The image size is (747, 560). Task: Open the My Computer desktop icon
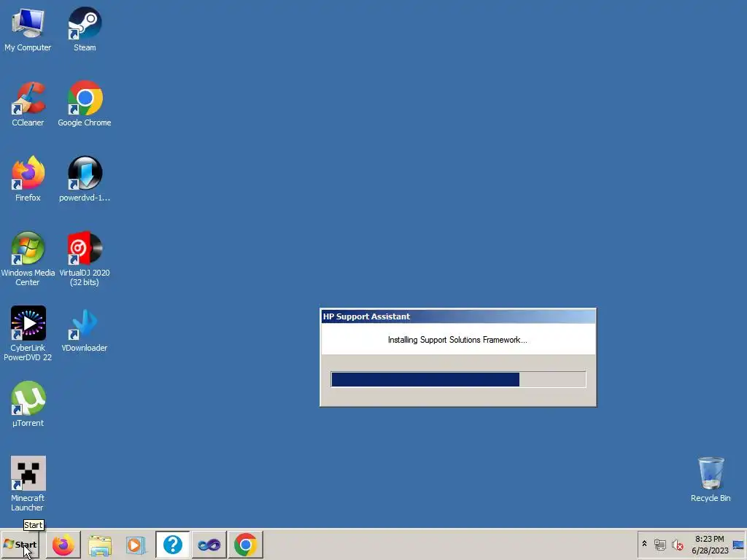point(28,28)
